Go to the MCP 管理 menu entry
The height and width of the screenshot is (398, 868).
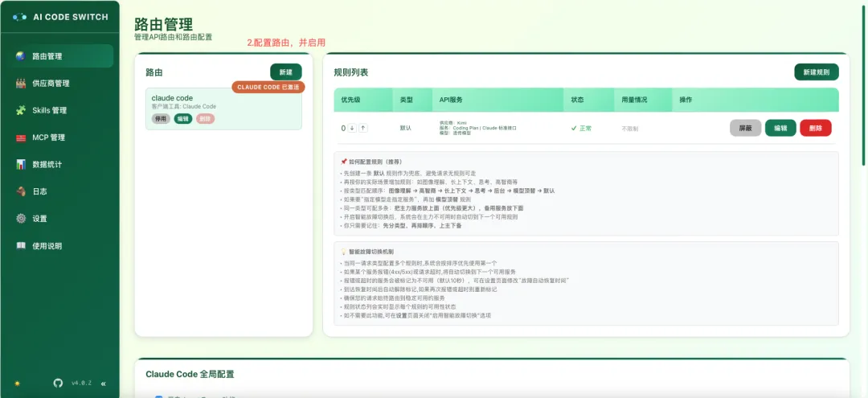pos(61,137)
